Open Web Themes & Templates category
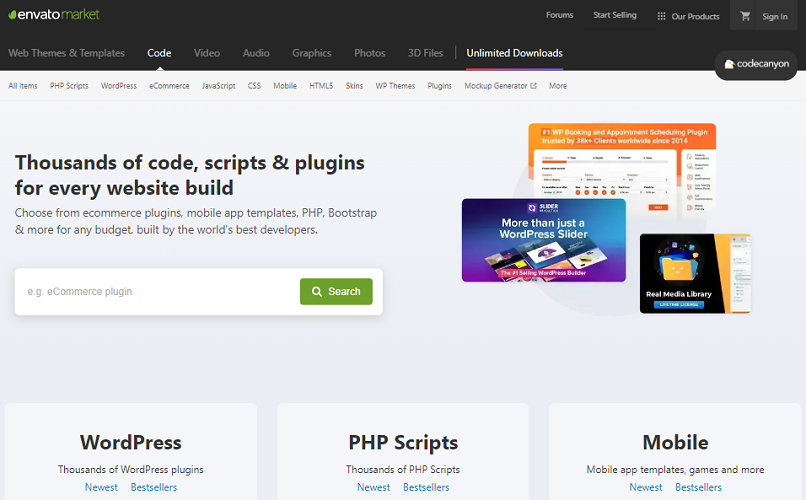Viewport: 806px width, 500px height. click(x=66, y=53)
